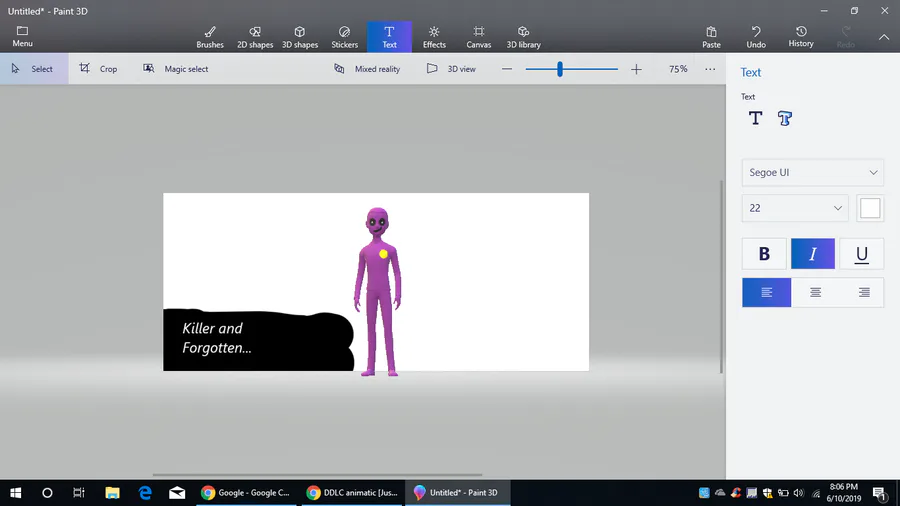Viewport: 900px width, 506px height.
Task: Open the 3D shapes tab
Action: [300, 37]
